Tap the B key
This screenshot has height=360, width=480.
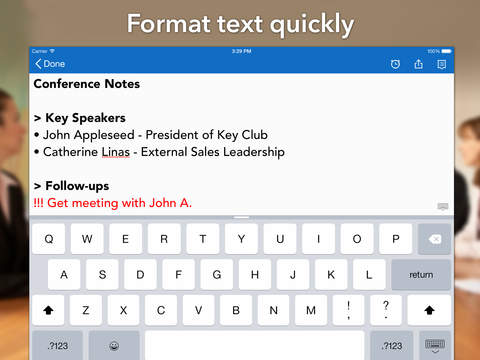point(236,310)
